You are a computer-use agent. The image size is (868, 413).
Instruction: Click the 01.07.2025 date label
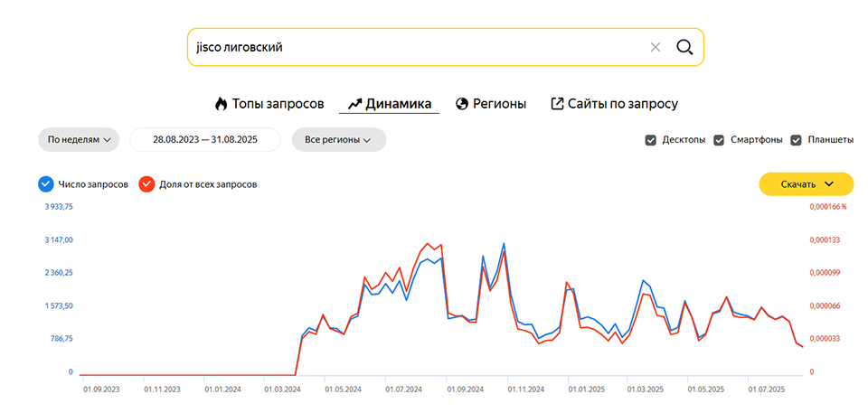pos(766,390)
